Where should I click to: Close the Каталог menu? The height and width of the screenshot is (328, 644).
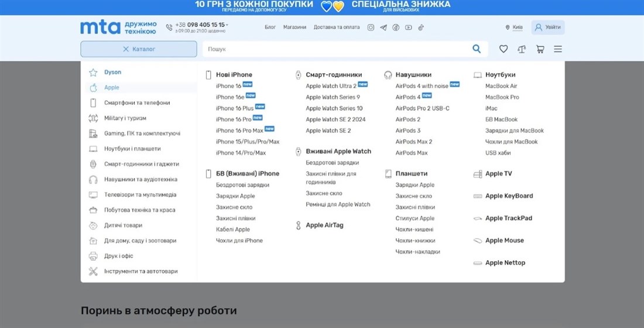139,49
